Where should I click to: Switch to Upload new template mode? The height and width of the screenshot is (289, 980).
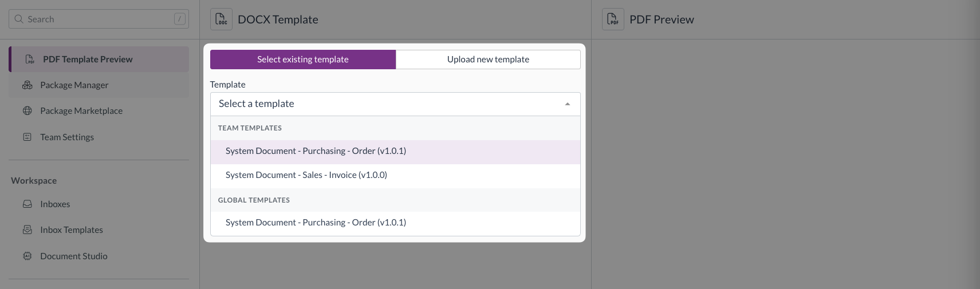pyautogui.click(x=488, y=60)
